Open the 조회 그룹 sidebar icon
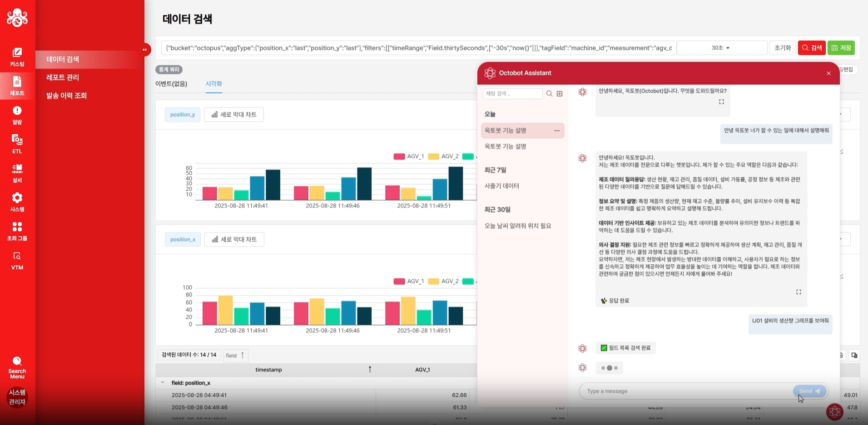This screenshot has height=425, width=868. click(x=17, y=231)
